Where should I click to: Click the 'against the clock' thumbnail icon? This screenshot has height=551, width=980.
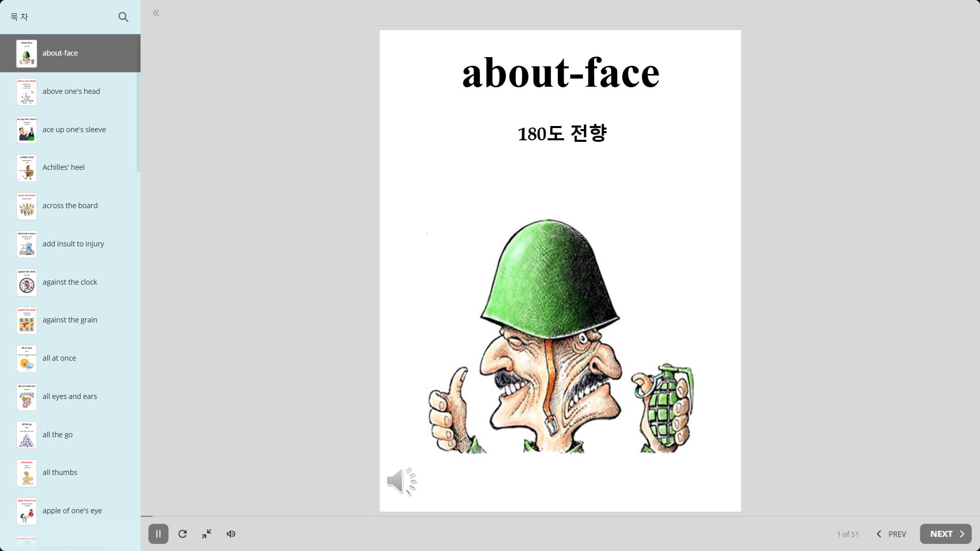click(27, 283)
